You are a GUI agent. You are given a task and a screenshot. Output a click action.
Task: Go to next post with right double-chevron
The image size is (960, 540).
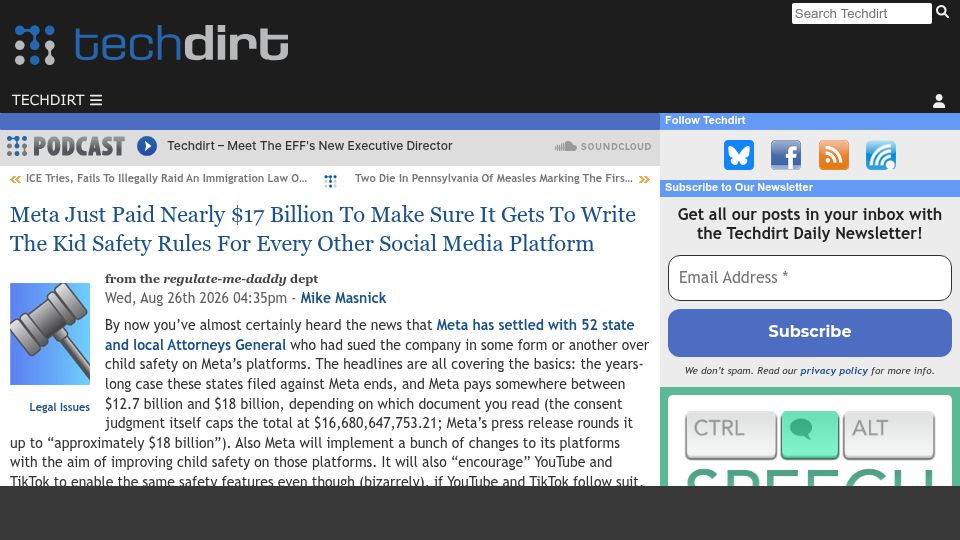tap(644, 179)
